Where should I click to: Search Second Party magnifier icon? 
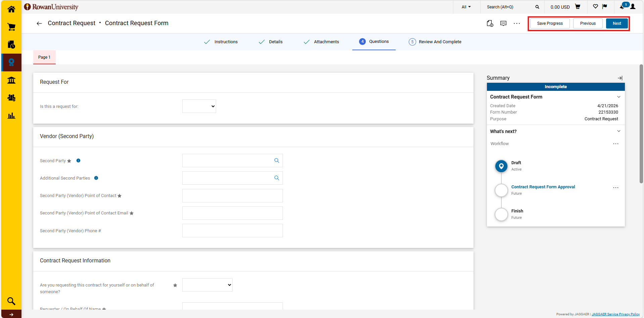point(277,161)
